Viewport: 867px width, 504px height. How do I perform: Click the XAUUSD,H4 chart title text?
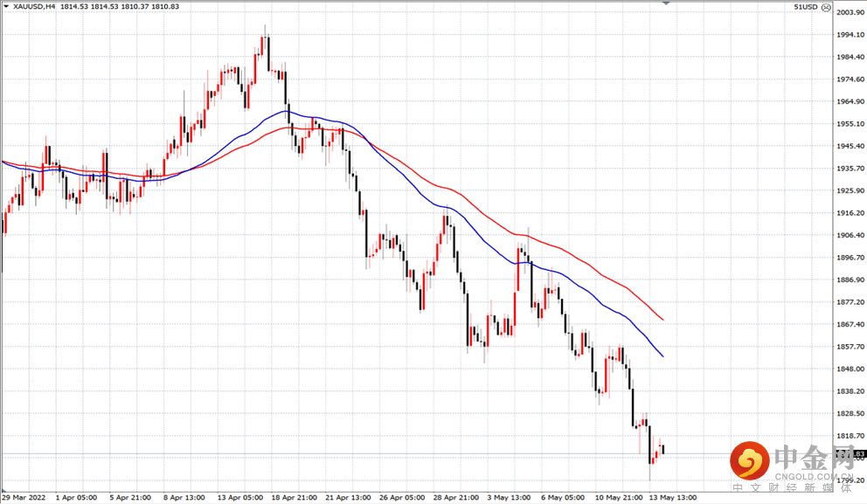(x=34, y=7)
